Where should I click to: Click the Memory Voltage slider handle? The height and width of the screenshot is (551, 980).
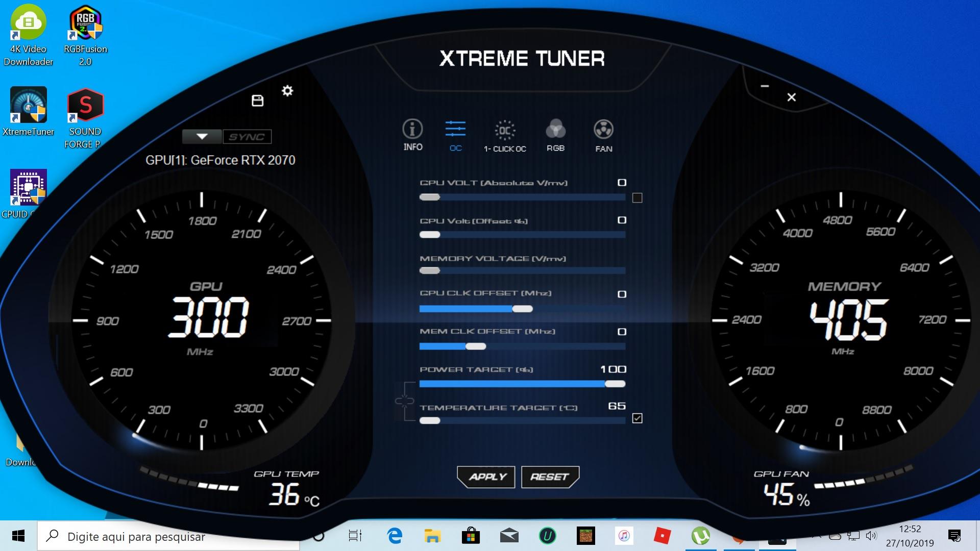pos(430,270)
